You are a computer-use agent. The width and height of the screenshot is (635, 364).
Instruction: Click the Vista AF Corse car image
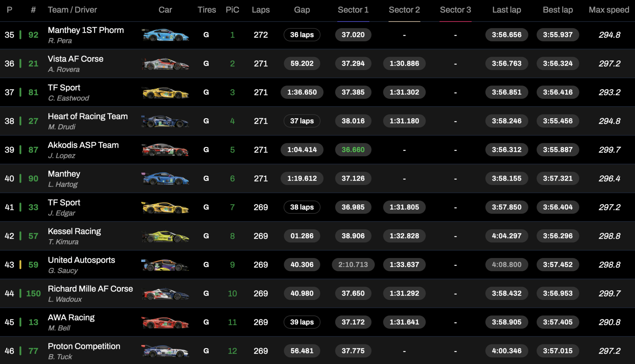coord(165,63)
